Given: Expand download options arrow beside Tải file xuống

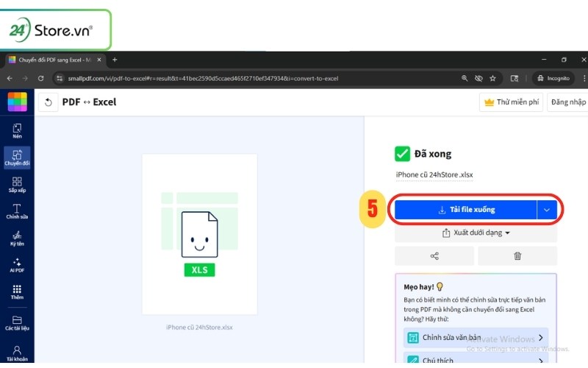Looking at the screenshot, I should click(x=547, y=210).
